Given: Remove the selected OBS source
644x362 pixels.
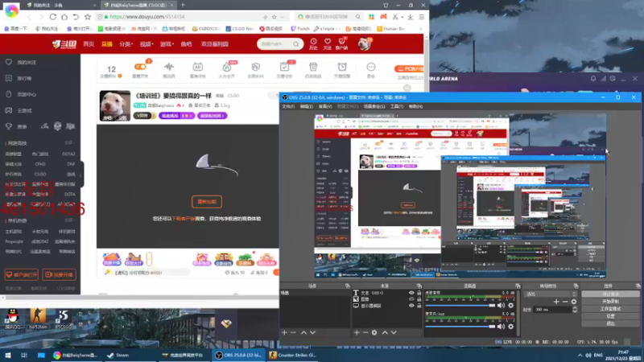Looking at the screenshot, I should coord(365,332).
